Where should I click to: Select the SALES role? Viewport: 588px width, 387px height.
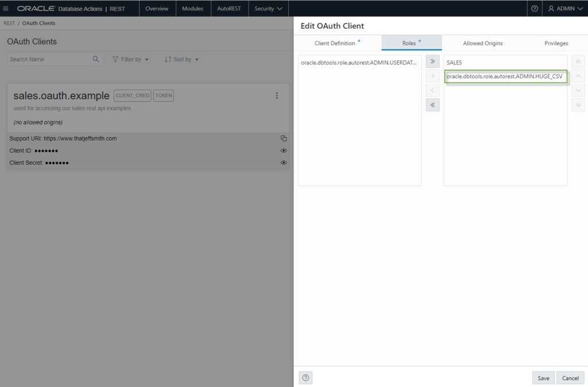[x=505, y=63]
